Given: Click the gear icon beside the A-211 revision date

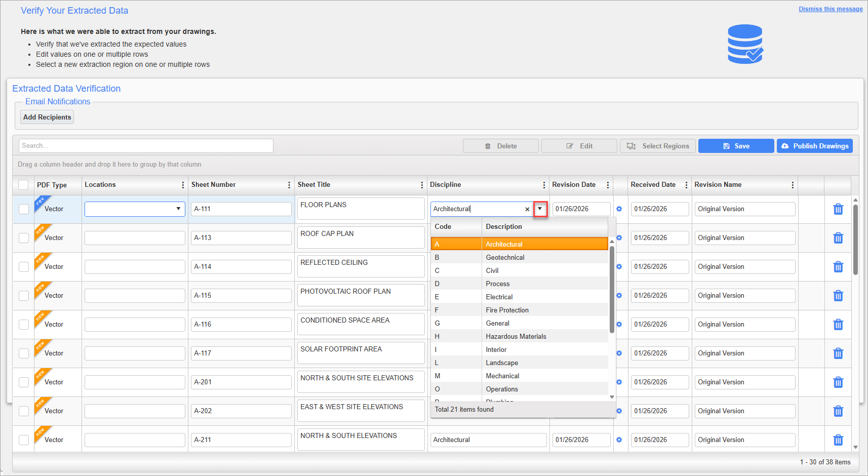Looking at the screenshot, I should point(619,440).
